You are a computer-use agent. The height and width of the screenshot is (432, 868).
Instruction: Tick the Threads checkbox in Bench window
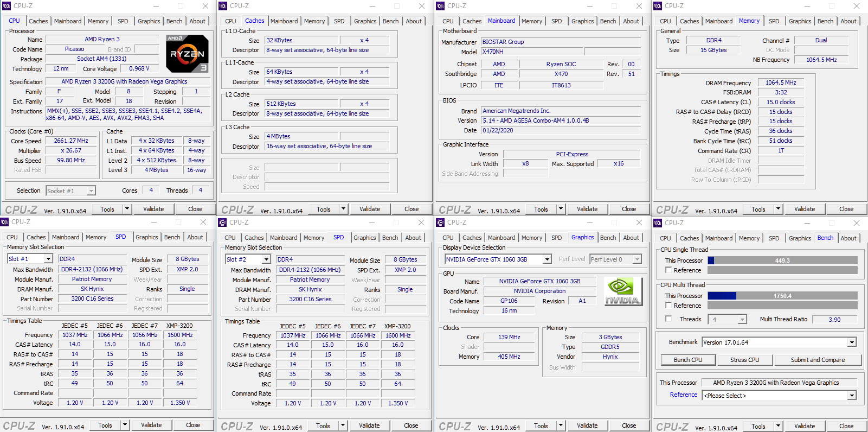point(668,319)
